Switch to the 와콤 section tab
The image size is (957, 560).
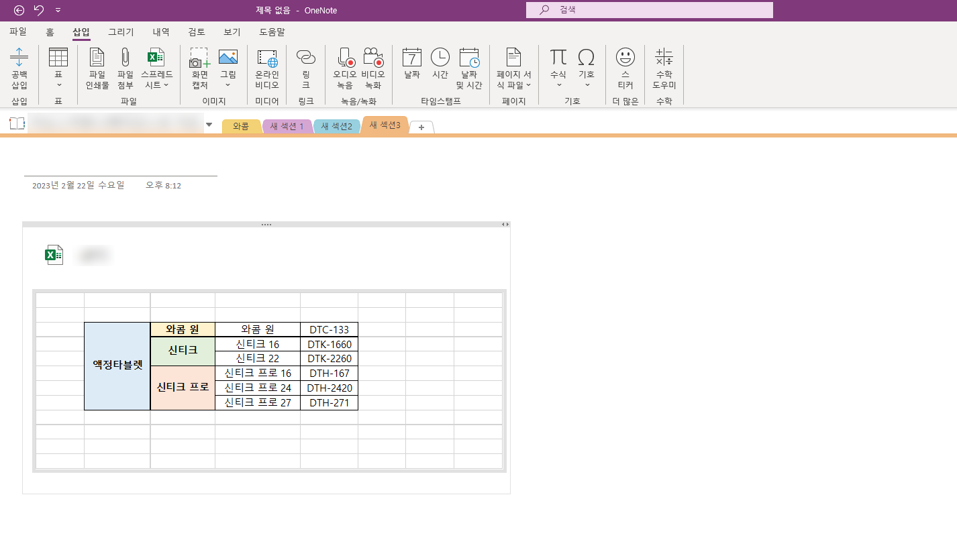point(241,126)
